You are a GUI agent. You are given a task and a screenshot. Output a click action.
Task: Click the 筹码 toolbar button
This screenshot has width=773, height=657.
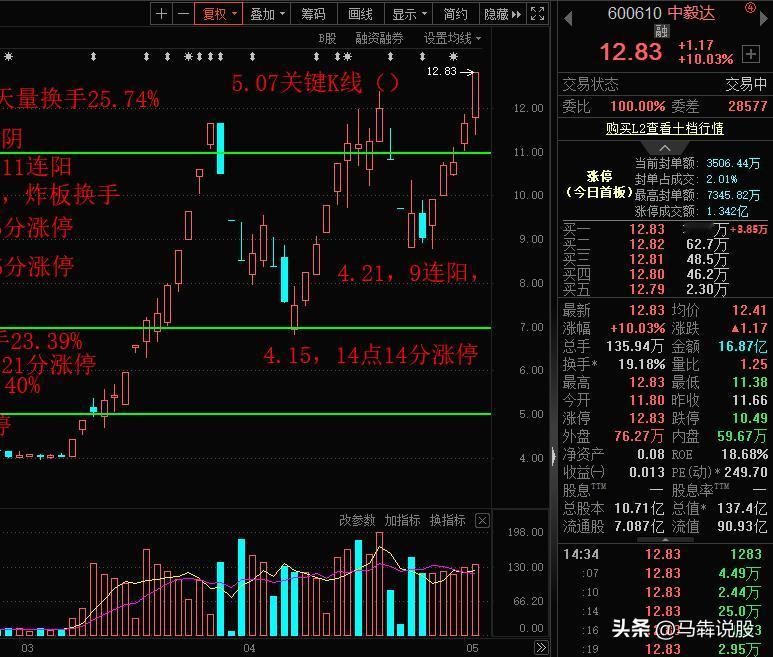(314, 13)
